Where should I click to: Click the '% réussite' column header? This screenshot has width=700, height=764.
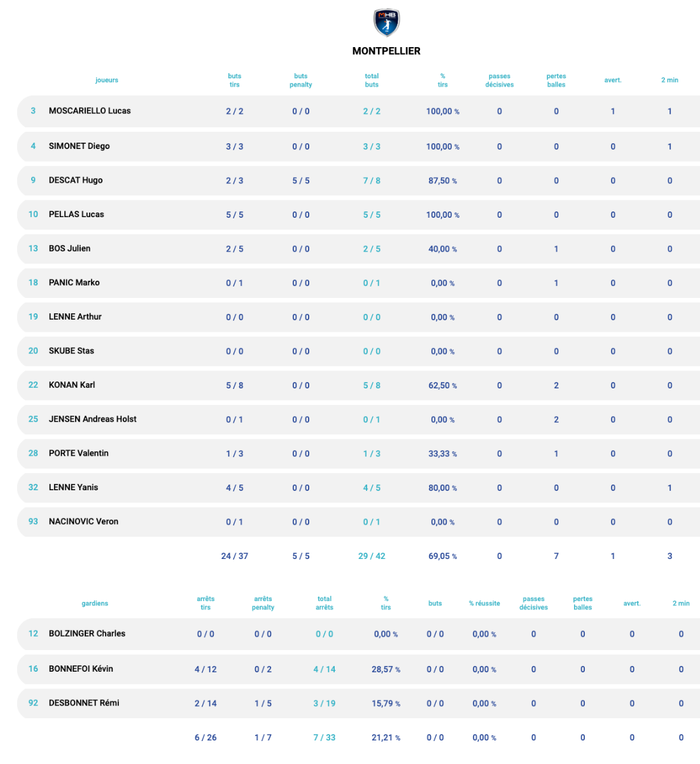tap(484, 604)
